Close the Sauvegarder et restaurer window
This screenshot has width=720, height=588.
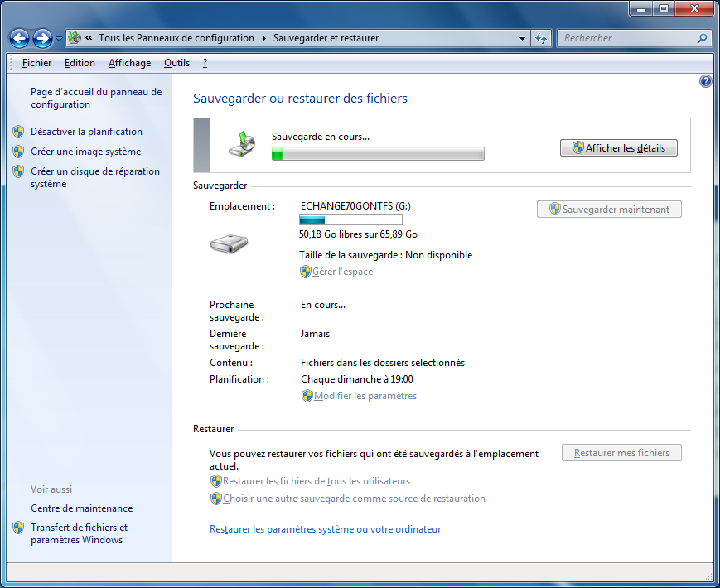tap(695, 8)
